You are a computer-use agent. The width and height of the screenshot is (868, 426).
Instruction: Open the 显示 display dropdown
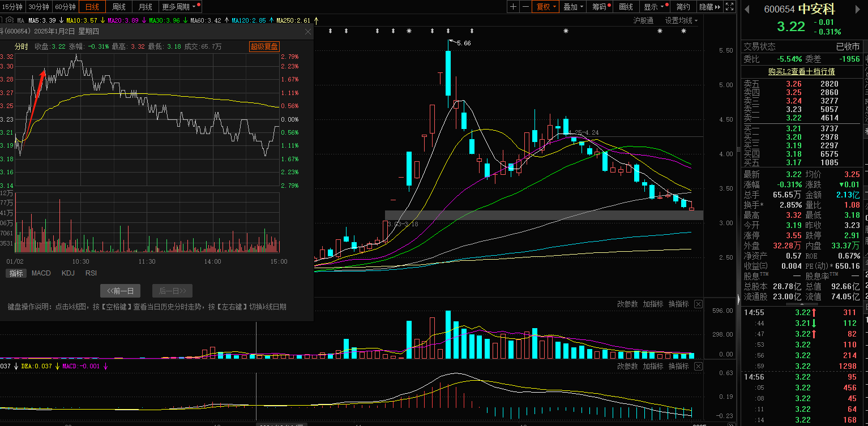(x=655, y=7)
